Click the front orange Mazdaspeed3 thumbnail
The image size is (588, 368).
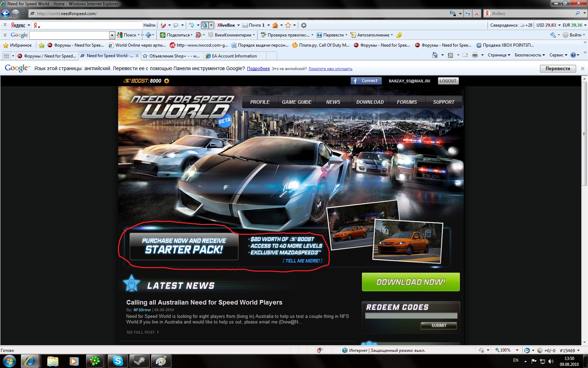click(x=408, y=241)
